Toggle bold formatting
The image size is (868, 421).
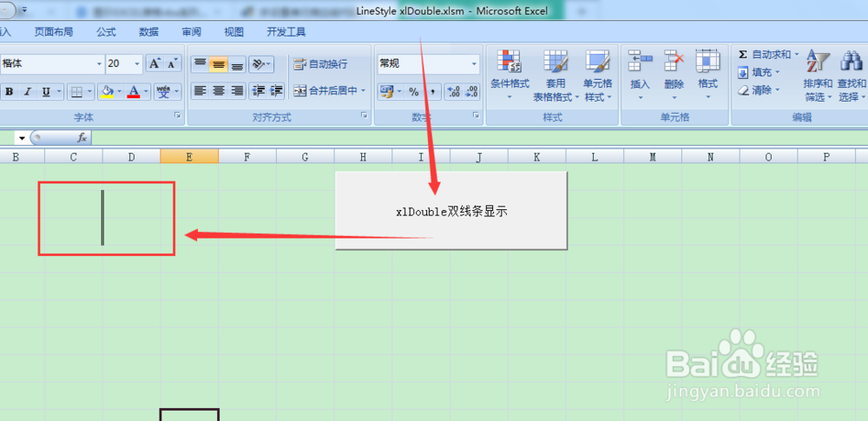point(9,92)
